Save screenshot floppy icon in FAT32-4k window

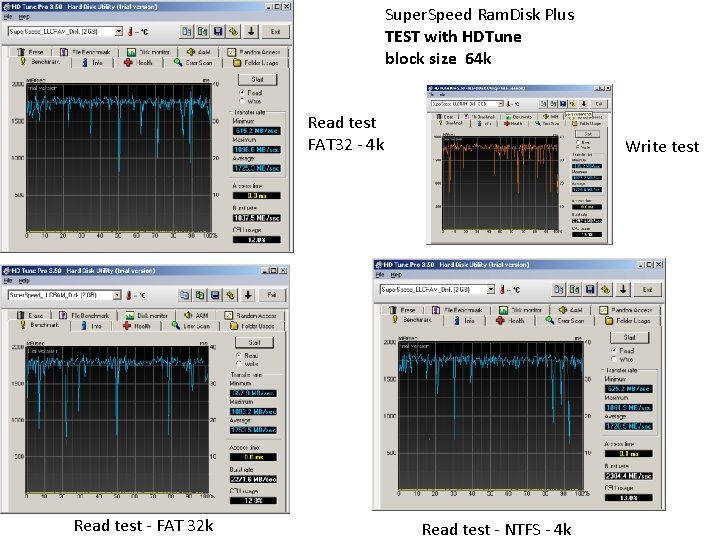(x=218, y=31)
